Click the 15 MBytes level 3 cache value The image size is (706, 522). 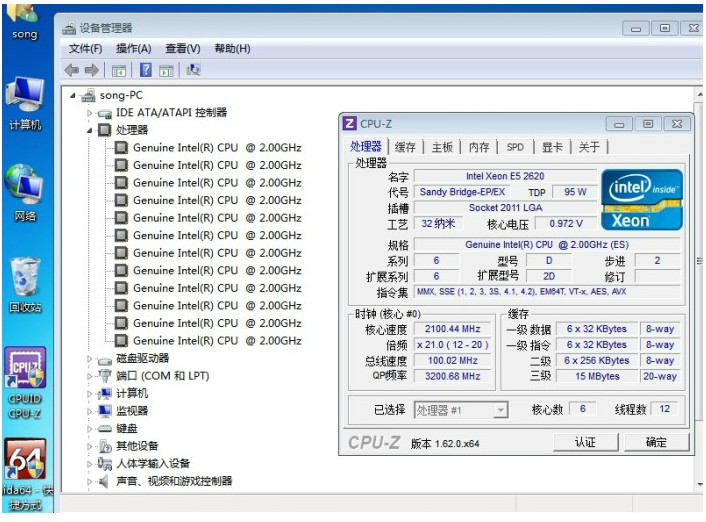click(597, 376)
